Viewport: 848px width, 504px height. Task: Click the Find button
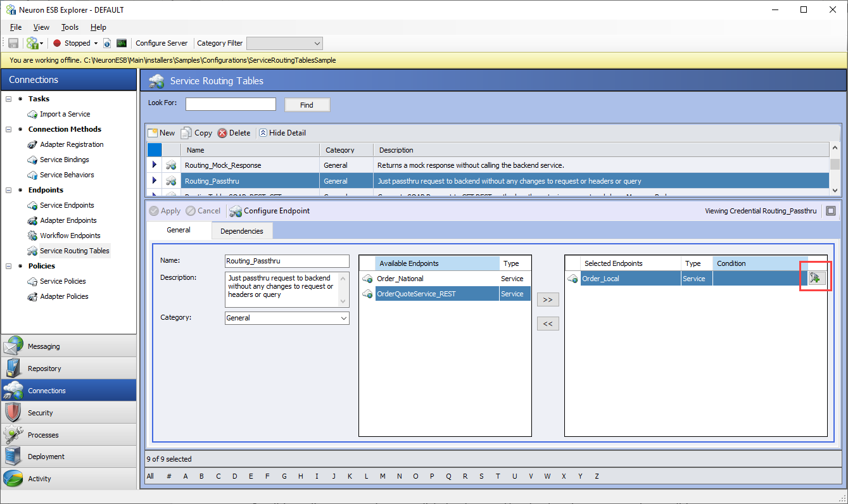pos(307,105)
